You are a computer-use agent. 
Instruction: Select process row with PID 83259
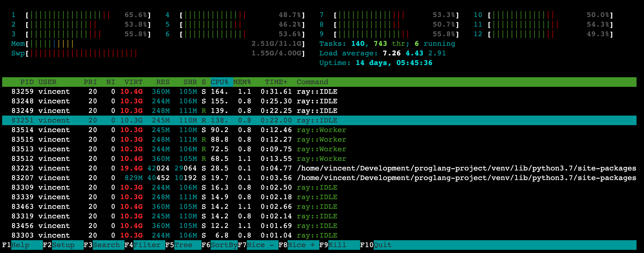[x=319, y=92]
